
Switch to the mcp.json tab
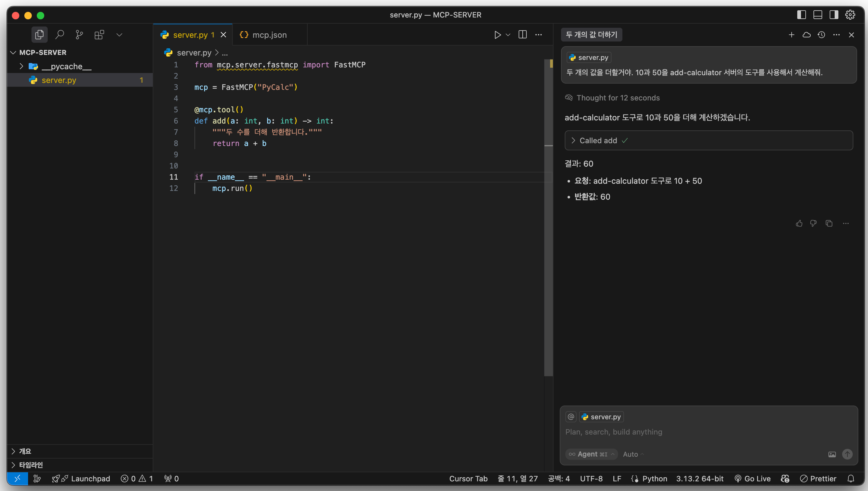click(x=269, y=35)
